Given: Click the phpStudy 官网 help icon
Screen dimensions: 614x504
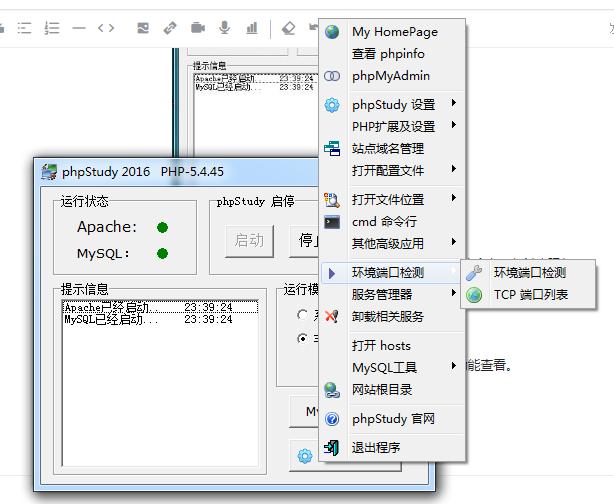Looking at the screenshot, I should click(x=332, y=419).
